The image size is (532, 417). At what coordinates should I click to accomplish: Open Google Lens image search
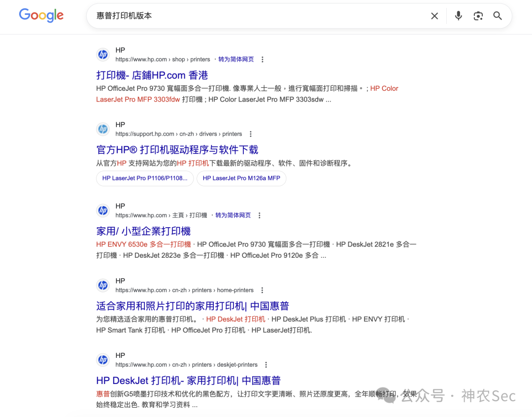[478, 16]
